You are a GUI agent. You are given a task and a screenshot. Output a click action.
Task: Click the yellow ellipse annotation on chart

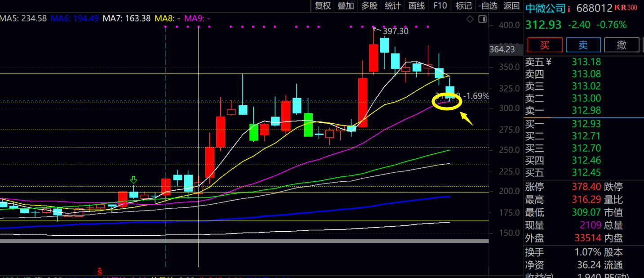tap(447, 101)
